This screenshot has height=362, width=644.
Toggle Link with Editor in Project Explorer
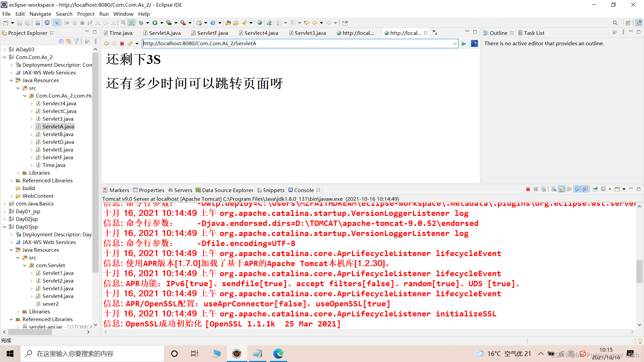point(69,41)
